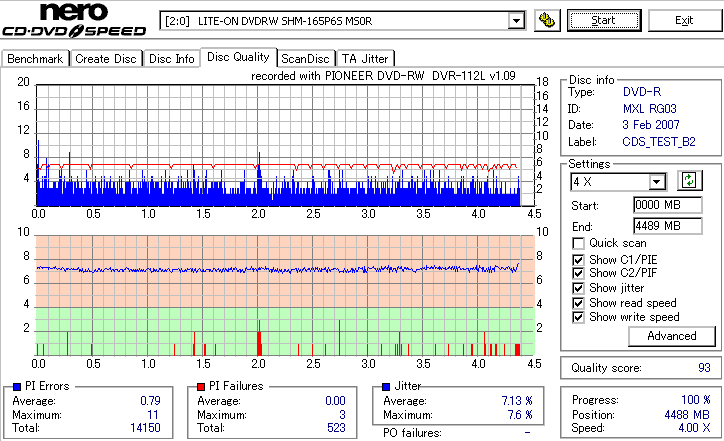Switch to the TA Jitter tab

[x=365, y=59]
